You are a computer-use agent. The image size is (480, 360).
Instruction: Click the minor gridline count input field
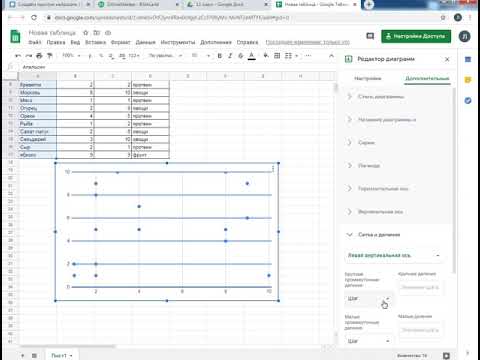click(x=420, y=330)
